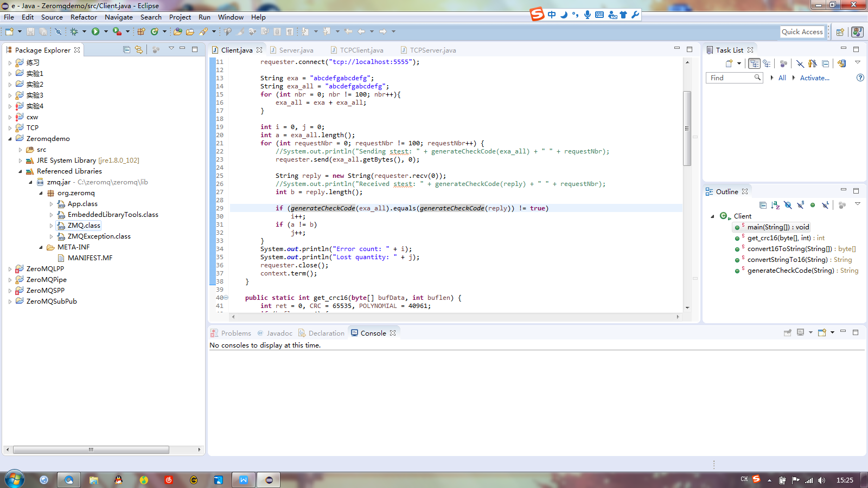Toggle alphabetical Sort in Outline
Viewport: 868px width, 488px height.
click(775, 205)
